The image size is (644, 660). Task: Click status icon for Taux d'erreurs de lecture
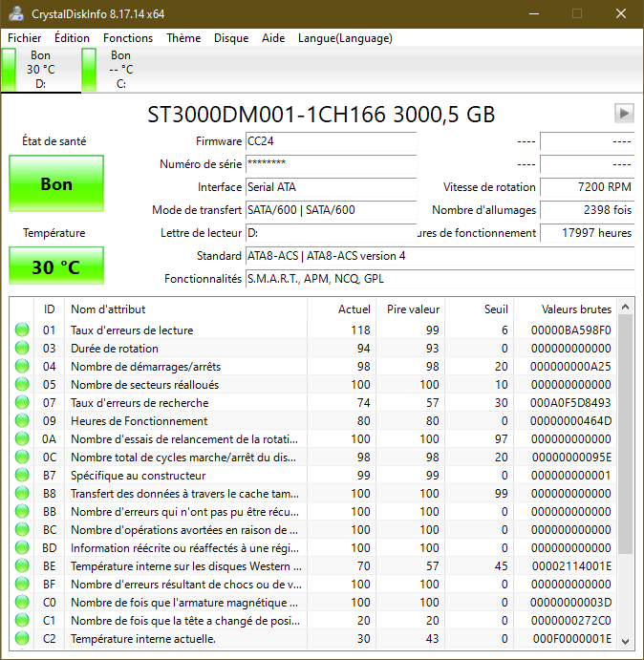[x=21, y=330]
